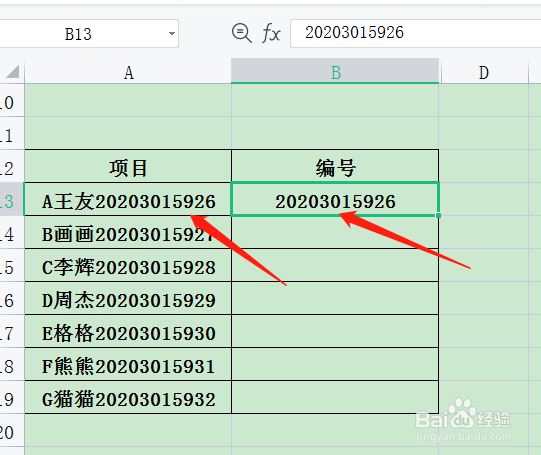
Task: Select empty 编号 cell beside B画画20203015927
Action: [x=335, y=233]
